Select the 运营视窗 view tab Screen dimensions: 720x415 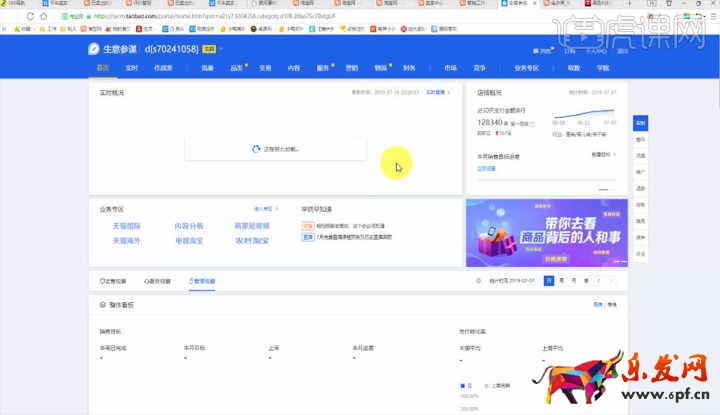(x=113, y=281)
